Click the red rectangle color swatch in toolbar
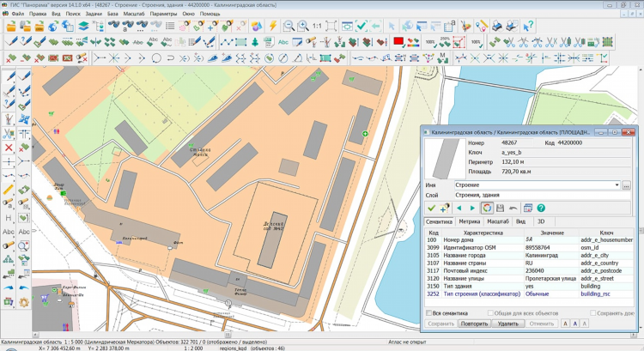Image resolution: width=644 pixels, height=351 pixels. [x=398, y=41]
